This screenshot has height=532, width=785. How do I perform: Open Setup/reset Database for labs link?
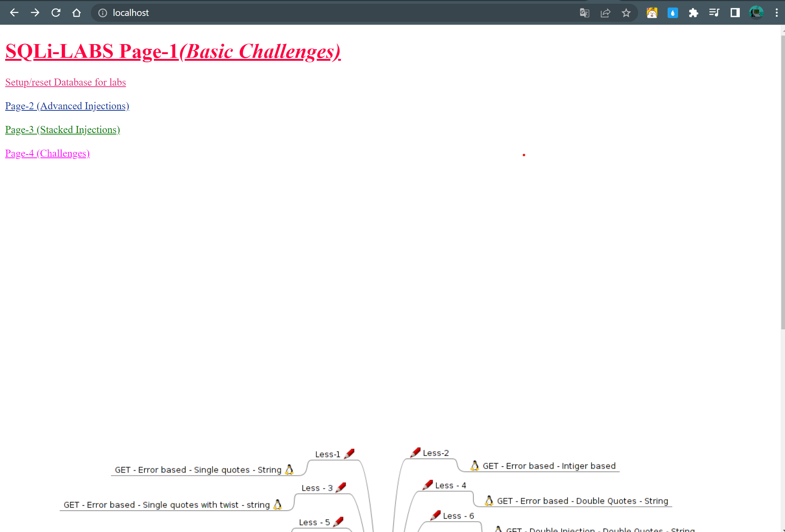point(66,82)
